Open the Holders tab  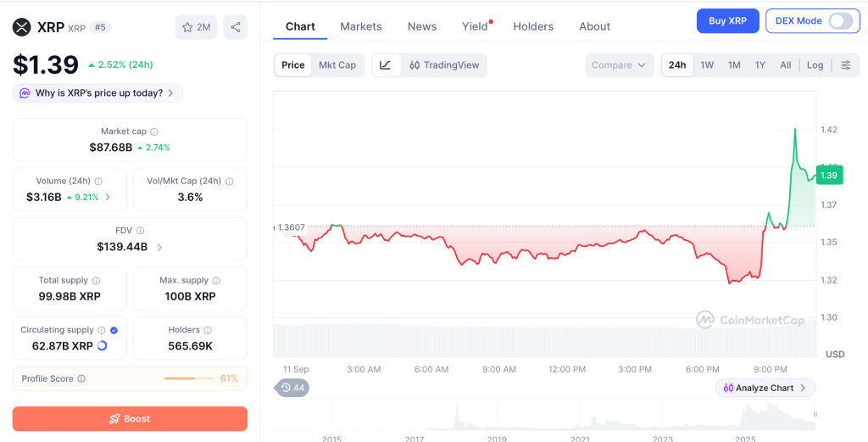coord(533,26)
